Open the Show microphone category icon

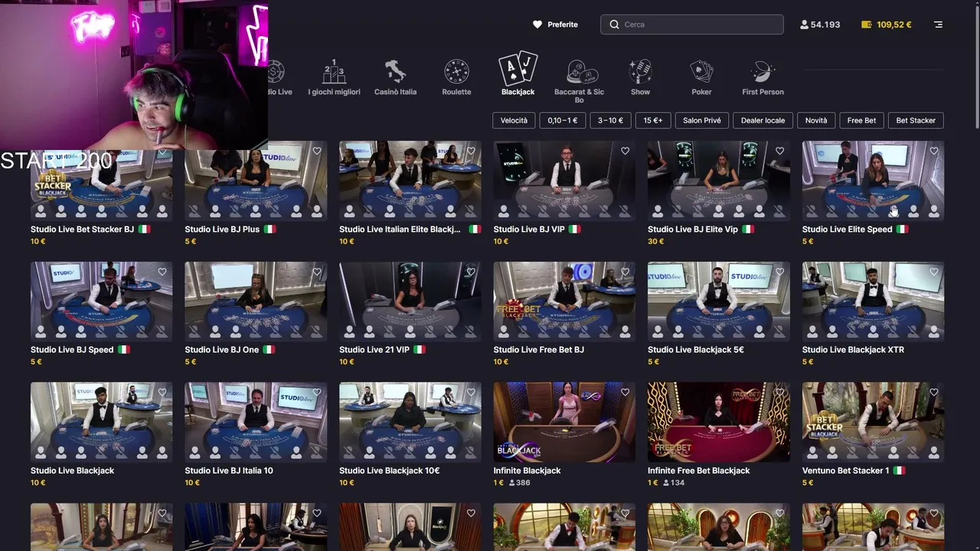tap(640, 72)
